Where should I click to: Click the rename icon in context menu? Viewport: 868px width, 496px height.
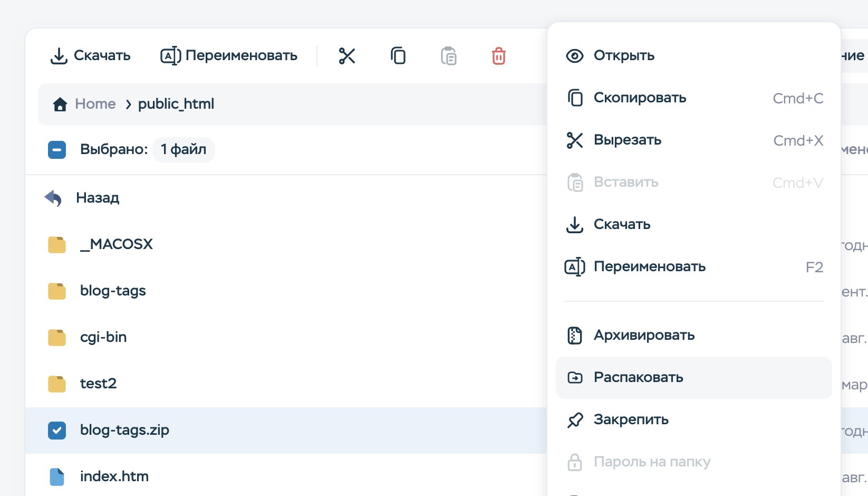[575, 267]
